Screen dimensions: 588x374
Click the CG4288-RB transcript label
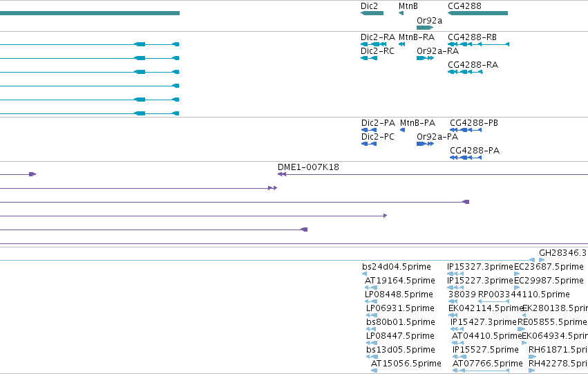[472, 37]
